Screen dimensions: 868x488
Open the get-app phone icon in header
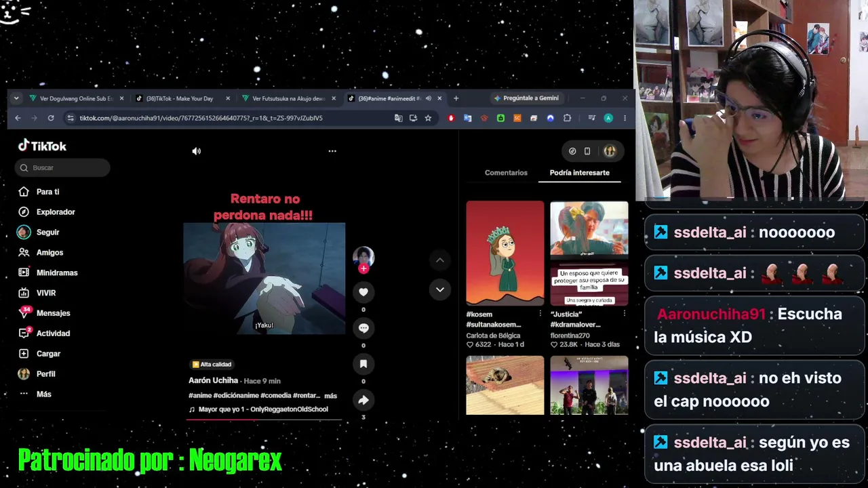pos(587,151)
